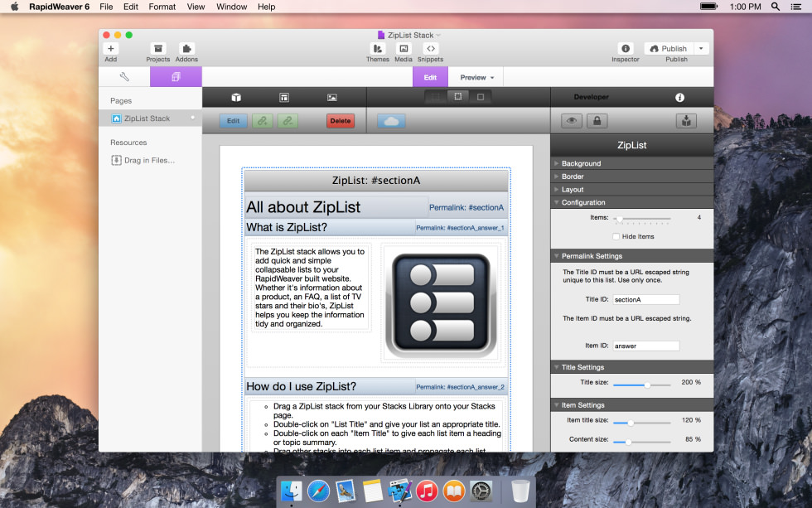
Task: Open the Publish dropdown arrow
Action: pos(701,49)
